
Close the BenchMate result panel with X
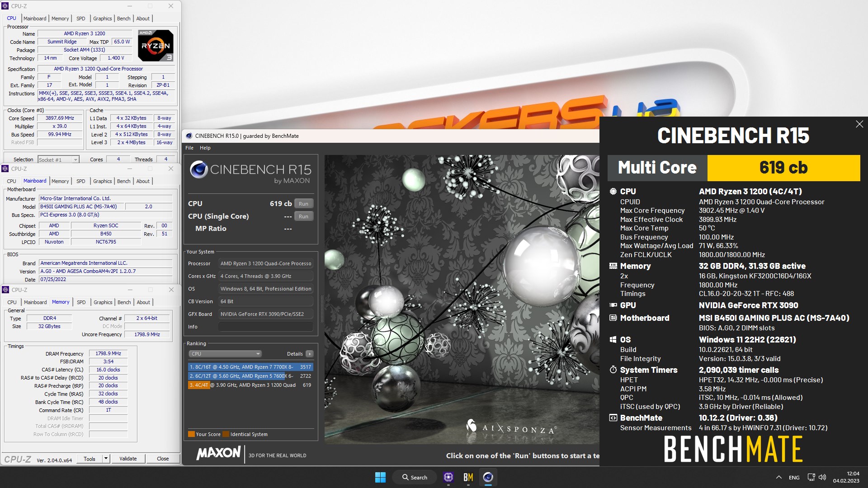coord(859,124)
